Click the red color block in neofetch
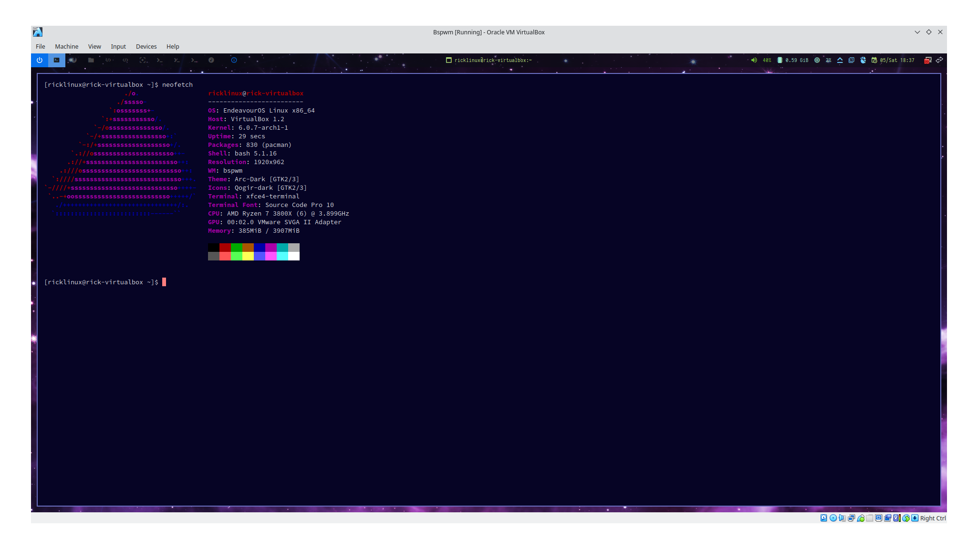Screen dimensions: 978x560 point(225,248)
